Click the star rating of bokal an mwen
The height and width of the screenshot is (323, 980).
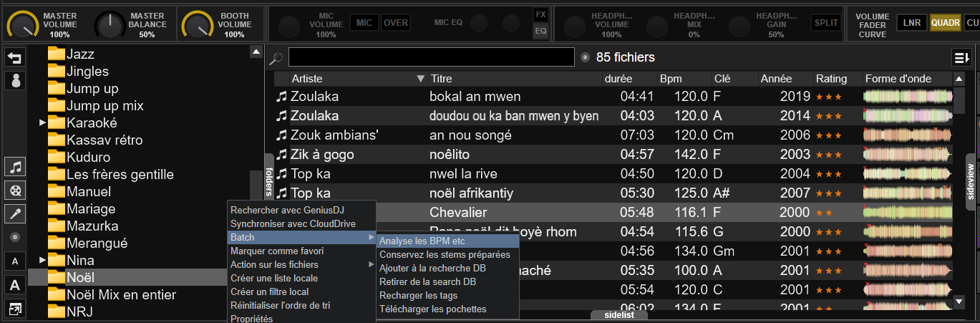coord(829,96)
